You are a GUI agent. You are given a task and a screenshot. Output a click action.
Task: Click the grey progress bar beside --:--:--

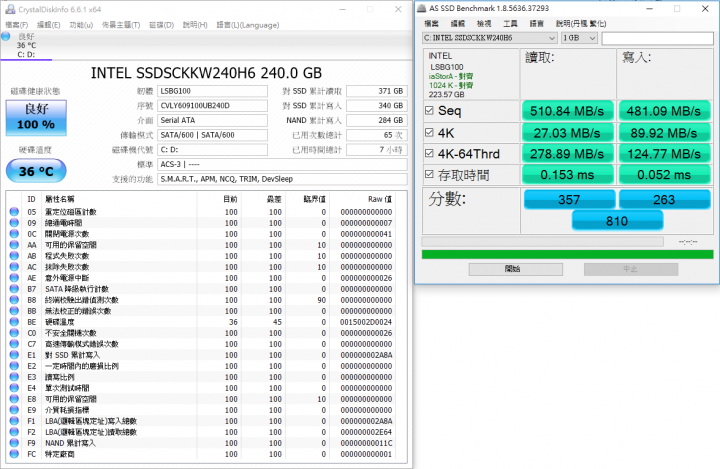pyautogui.click(x=543, y=241)
